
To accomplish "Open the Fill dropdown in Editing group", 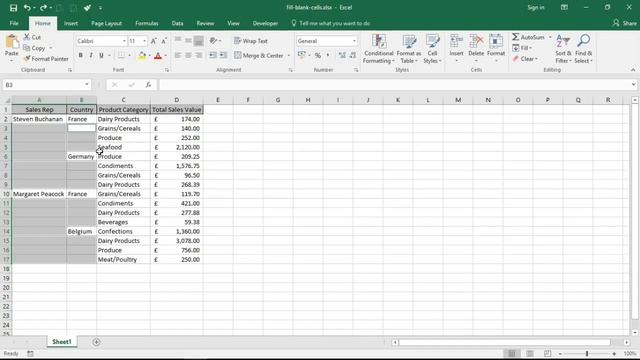I will (522, 48).
